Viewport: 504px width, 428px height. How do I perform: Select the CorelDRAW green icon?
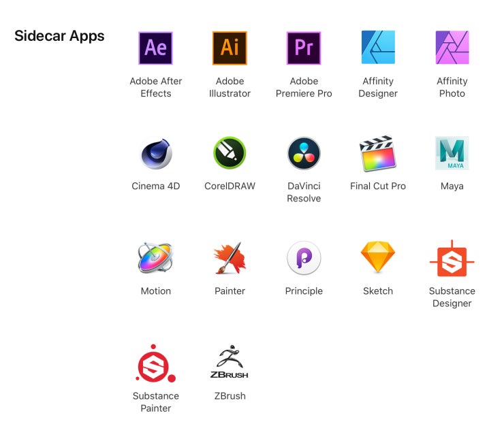click(230, 153)
